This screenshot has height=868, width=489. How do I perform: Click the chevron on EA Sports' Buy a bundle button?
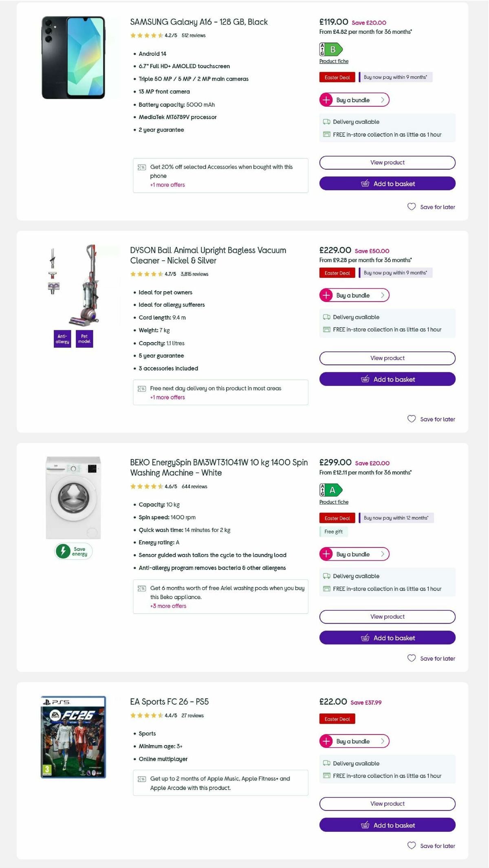point(382,741)
